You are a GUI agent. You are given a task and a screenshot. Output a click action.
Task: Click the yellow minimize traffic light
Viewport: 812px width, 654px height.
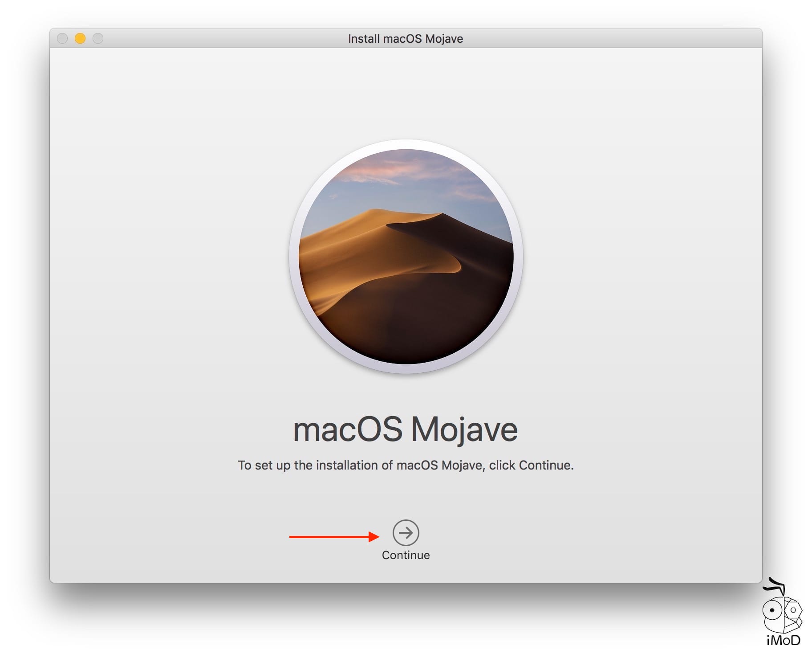(x=81, y=39)
